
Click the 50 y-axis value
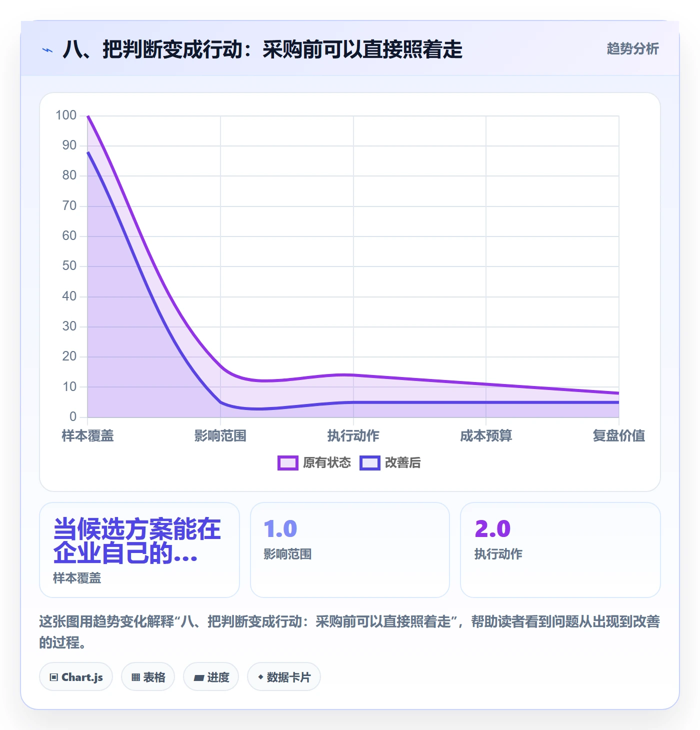click(69, 266)
